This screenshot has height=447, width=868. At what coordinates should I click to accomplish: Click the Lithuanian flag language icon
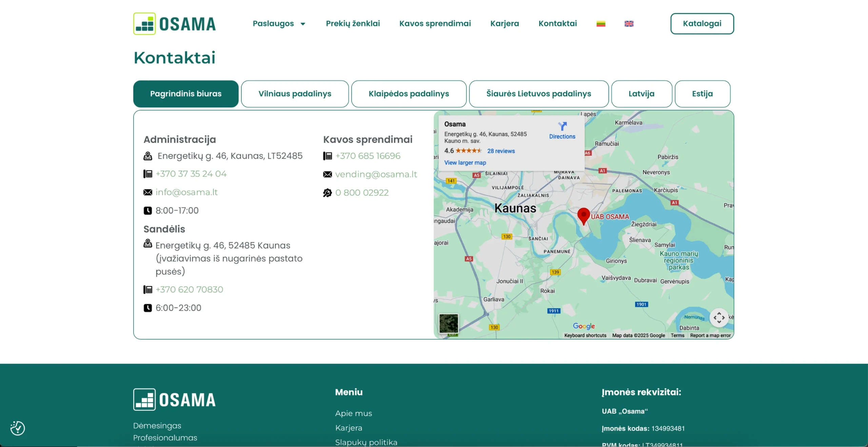click(x=601, y=24)
